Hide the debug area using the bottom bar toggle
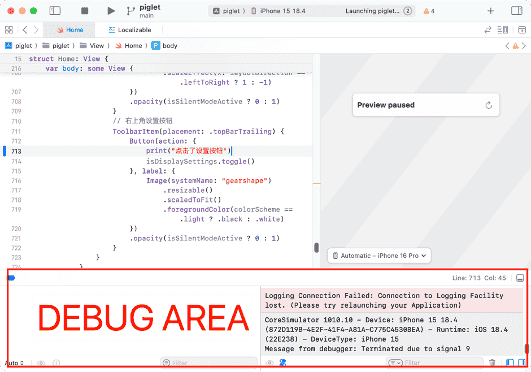 tap(520, 278)
